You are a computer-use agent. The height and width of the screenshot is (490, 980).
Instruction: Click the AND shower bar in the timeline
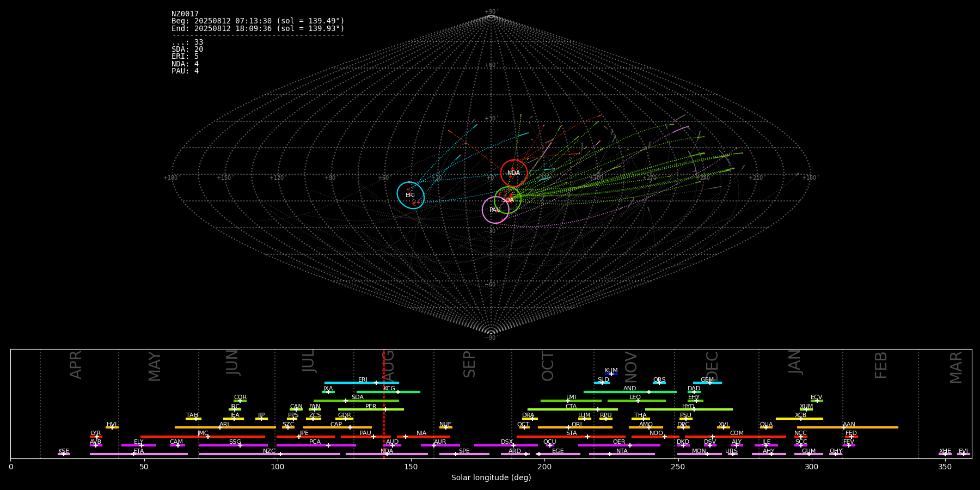630,391
